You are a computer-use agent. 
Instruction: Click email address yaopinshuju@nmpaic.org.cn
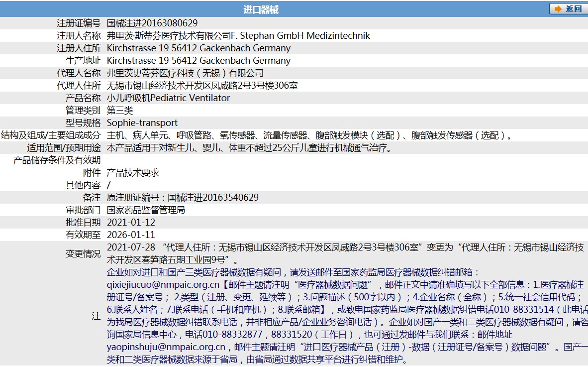(x=166, y=347)
